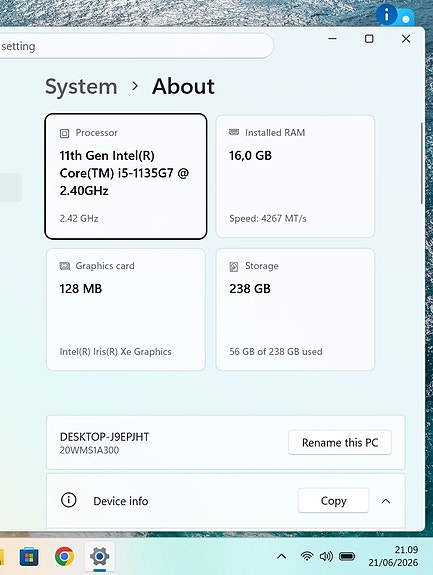The width and height of the screenshot is (433, 575).
Task: Click the Find a setting search box
Action: point(136,46)
